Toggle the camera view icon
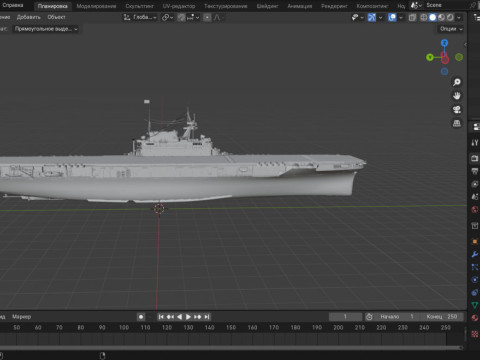Image resolution: width=480 pixels, height=360 pixels. coord(457,110)
